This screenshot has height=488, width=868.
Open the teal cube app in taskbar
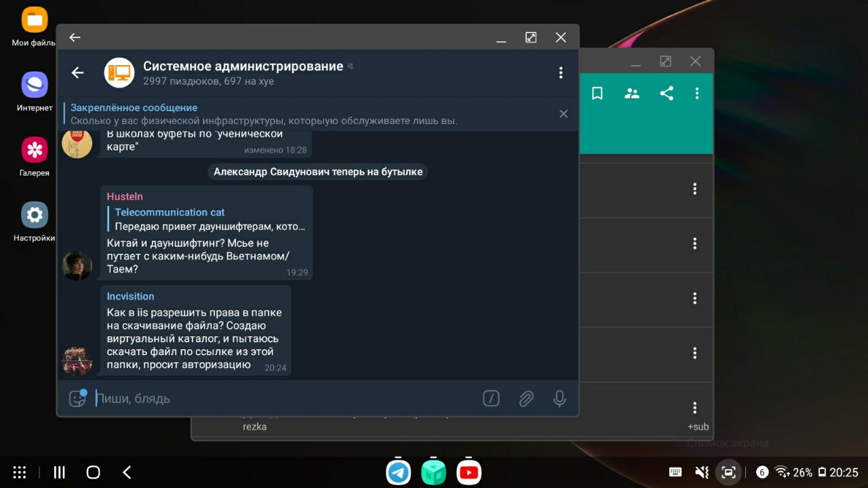(433, 472)
